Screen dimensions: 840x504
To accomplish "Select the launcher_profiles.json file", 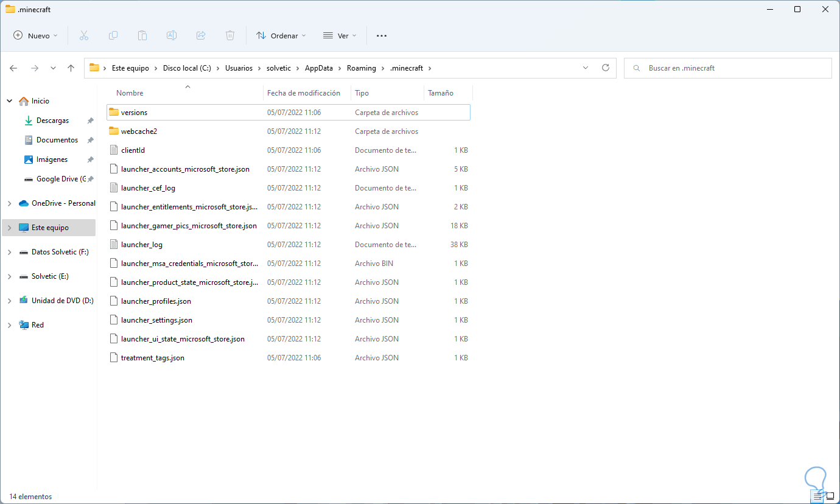I will 156,301.
